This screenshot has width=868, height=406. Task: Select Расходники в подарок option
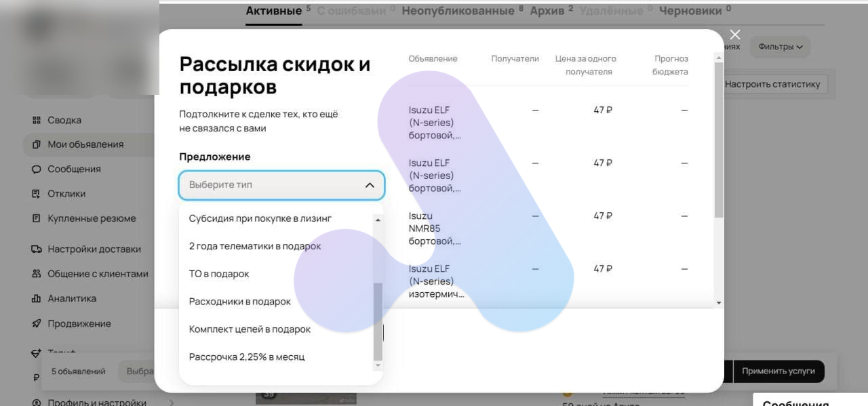point(240,302)
